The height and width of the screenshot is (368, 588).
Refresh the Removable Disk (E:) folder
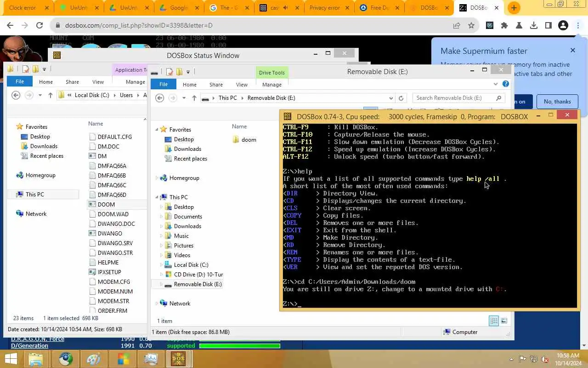coord(401,98)
